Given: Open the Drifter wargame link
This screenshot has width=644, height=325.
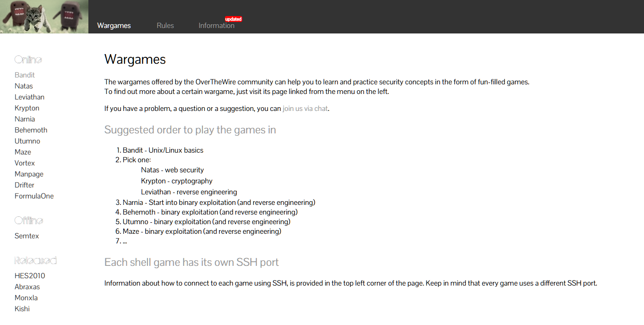Looking at the screenshot, I should [24, 185].
